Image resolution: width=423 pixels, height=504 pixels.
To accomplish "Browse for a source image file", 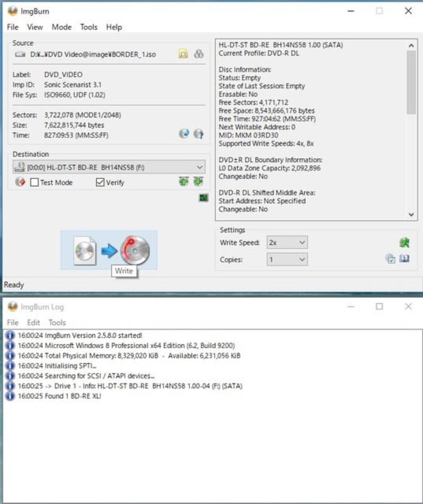I will 184,54.
